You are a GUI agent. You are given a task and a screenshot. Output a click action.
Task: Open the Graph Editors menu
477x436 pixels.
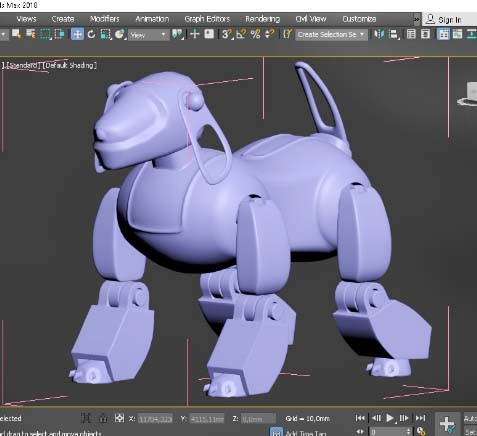click(x=207, y=19)
